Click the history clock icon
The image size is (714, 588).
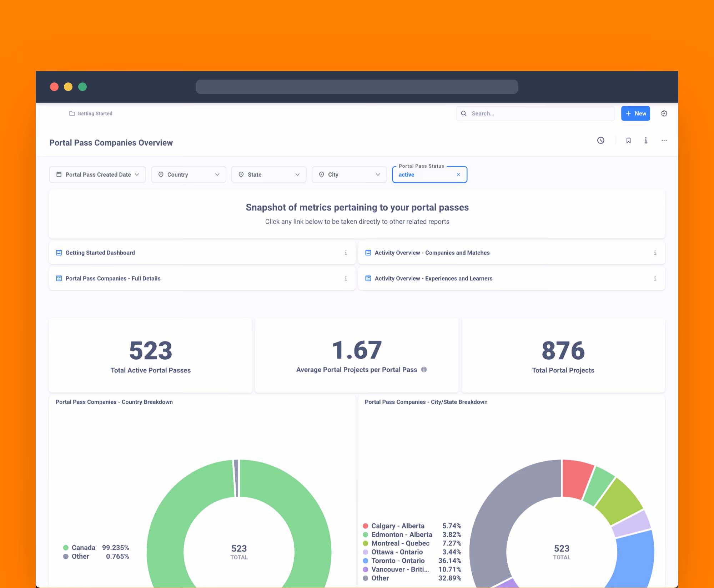(x=601, y=141)
